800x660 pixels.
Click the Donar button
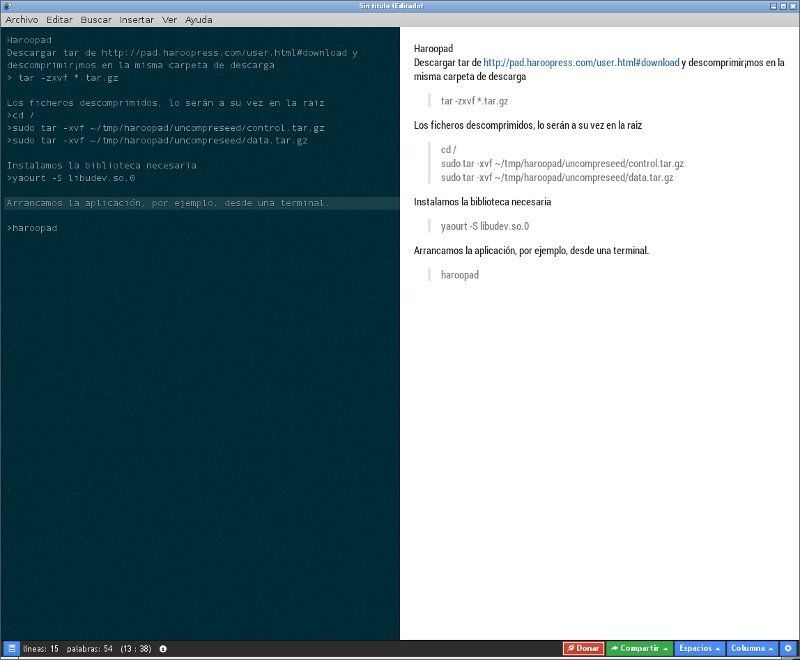(583, 648)
